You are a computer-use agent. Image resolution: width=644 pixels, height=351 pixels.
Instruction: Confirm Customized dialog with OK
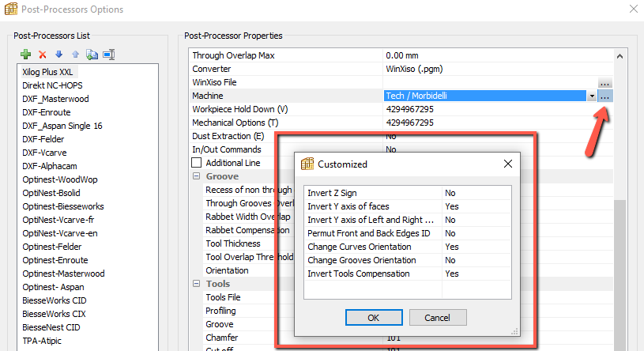coord(374,318)
